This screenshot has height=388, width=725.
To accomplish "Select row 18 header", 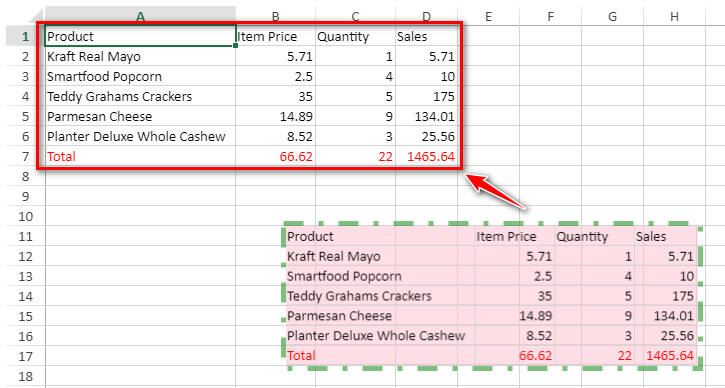I will coord(25,376).
